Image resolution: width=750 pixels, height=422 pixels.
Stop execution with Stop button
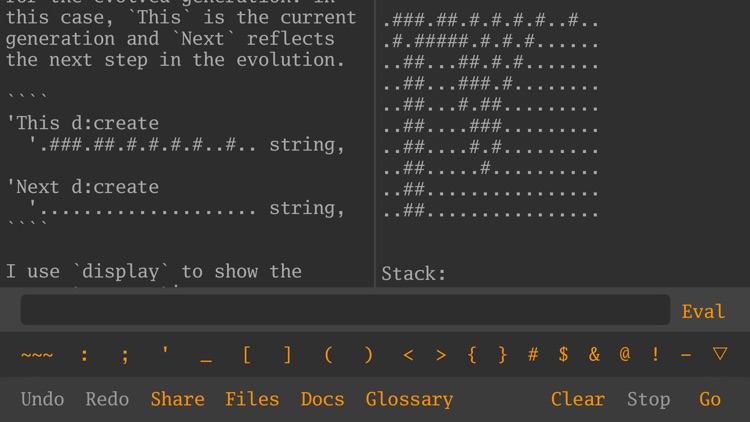[649, 400]
